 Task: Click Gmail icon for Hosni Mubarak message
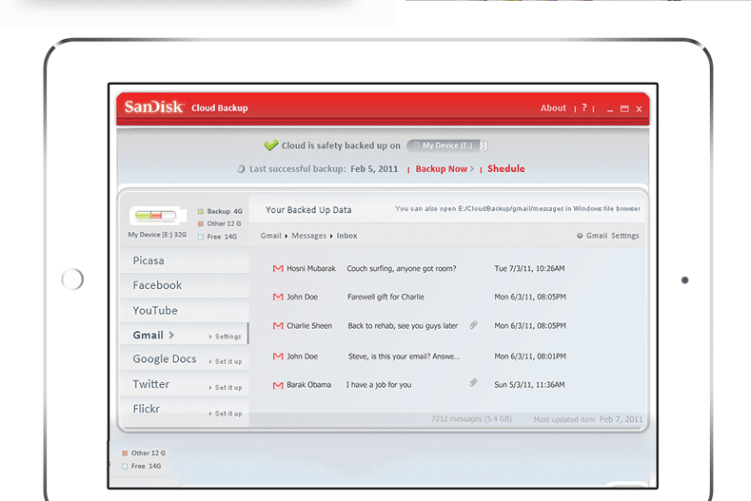278,269
